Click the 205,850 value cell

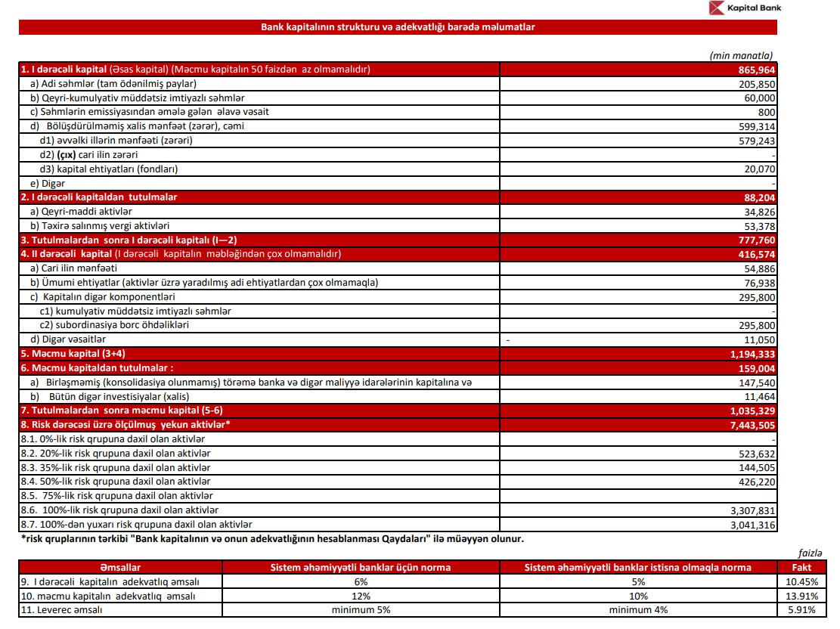coord(756,84)
